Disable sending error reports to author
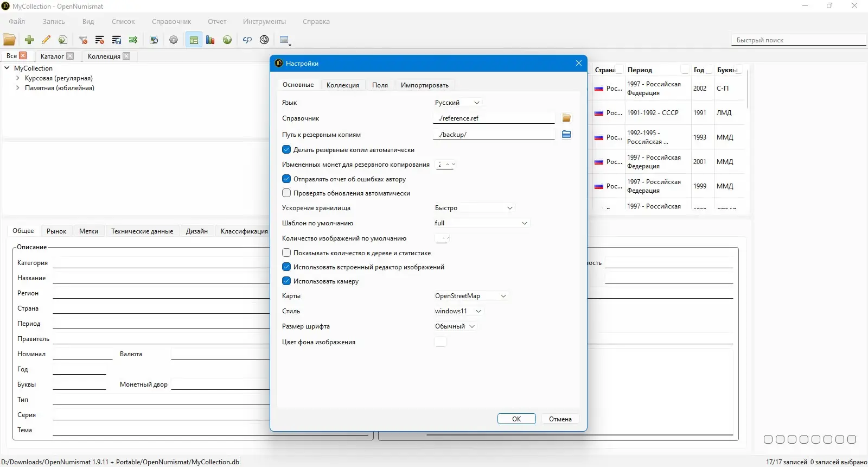The width and height of the screenshot is (868, 467). coord(286,179)
